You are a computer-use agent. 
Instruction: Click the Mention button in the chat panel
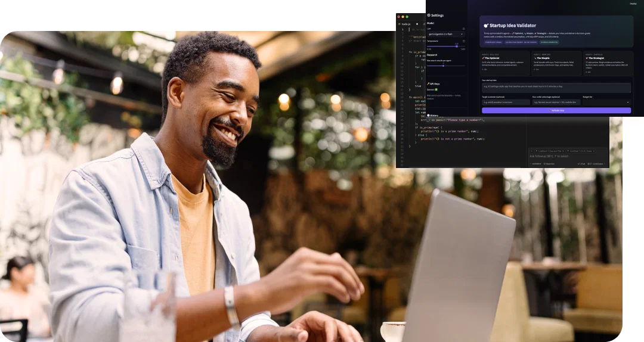tap(549, 164)
